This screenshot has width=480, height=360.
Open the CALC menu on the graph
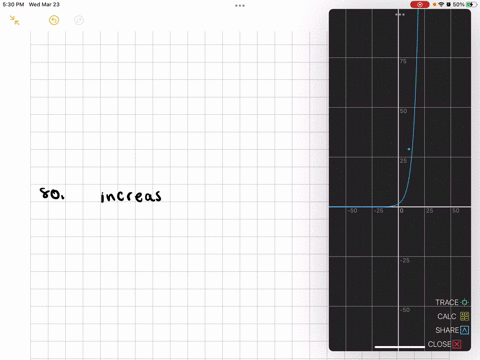pos(453,316)
